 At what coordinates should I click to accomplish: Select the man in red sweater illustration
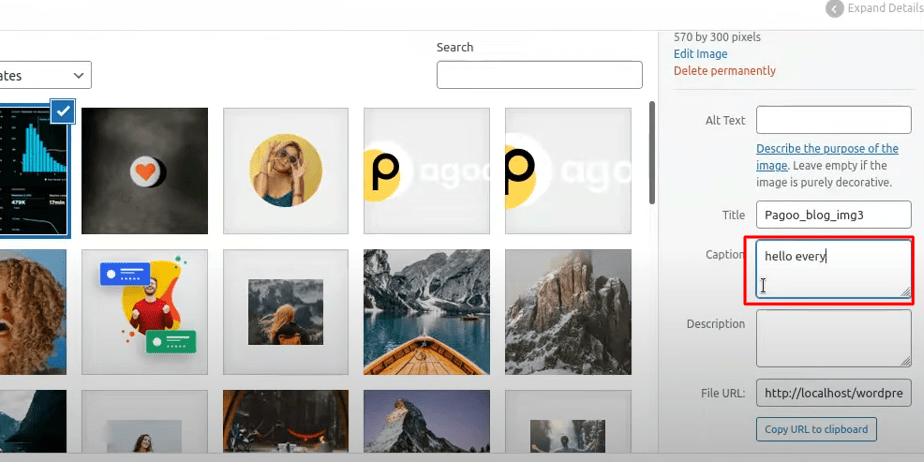coord(144,312)
